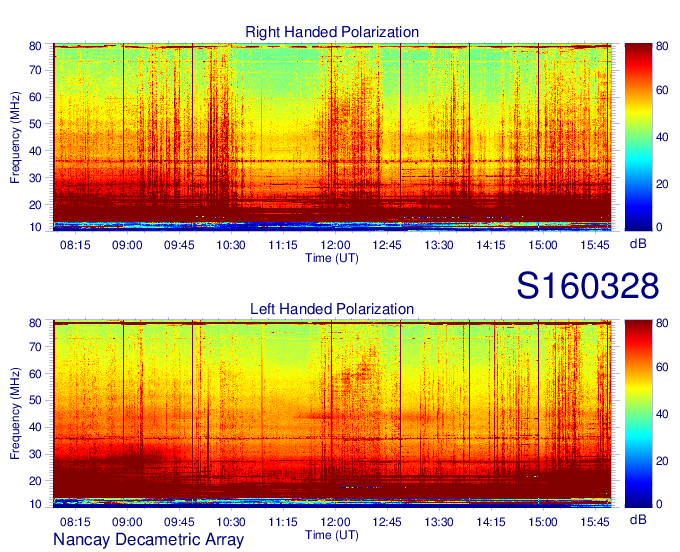Viewport: 680px width, 552px height.
Task: Click the 80 MHz tick on the top plot's frequency axis
Action: point(35,46)
